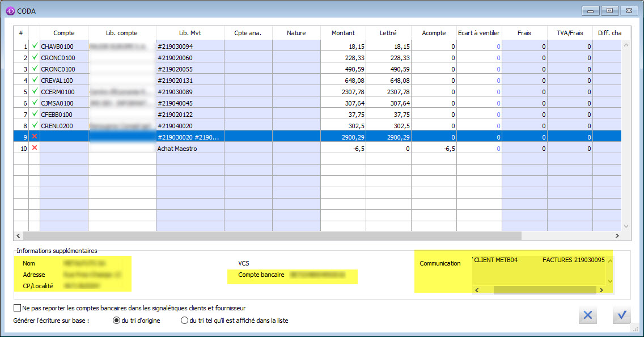Click the blue X cancel button

click(x=588, y=315)
